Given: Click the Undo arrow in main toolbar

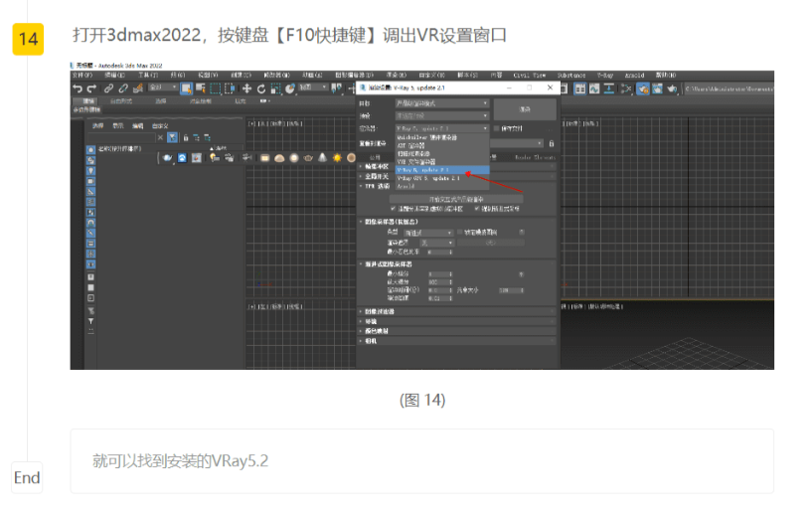Looking at the screenshot, I should point(78,88).
